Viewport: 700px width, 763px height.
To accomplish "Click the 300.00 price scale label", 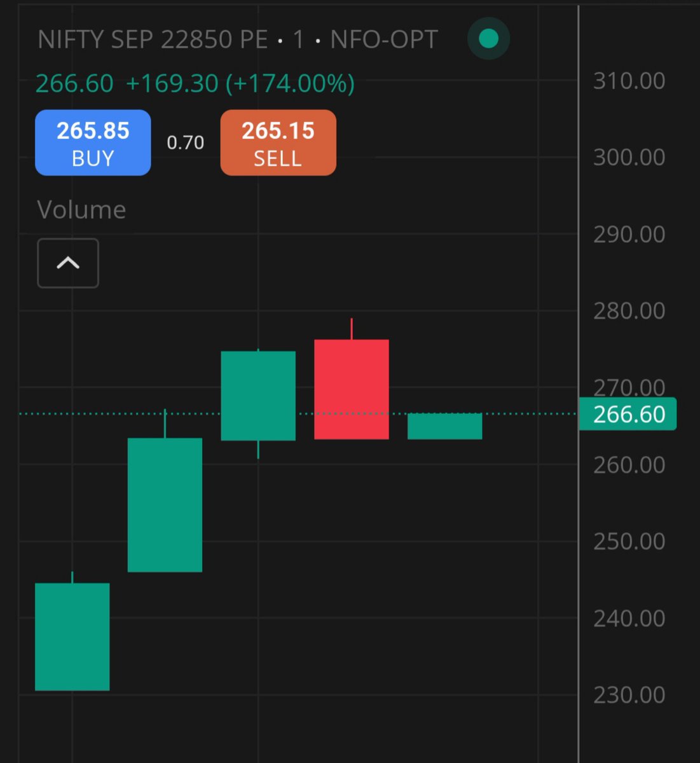I will [629, 157].
